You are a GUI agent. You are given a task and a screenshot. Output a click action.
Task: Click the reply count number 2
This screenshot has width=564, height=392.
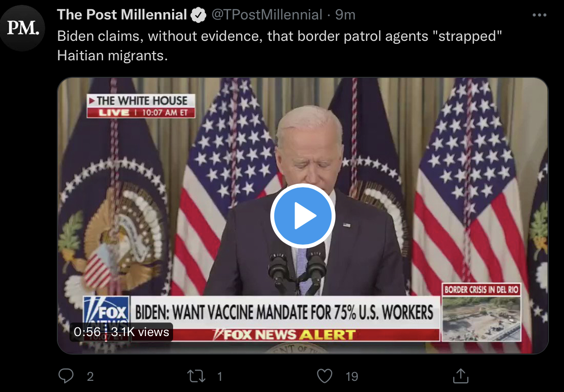click(90, 376)
